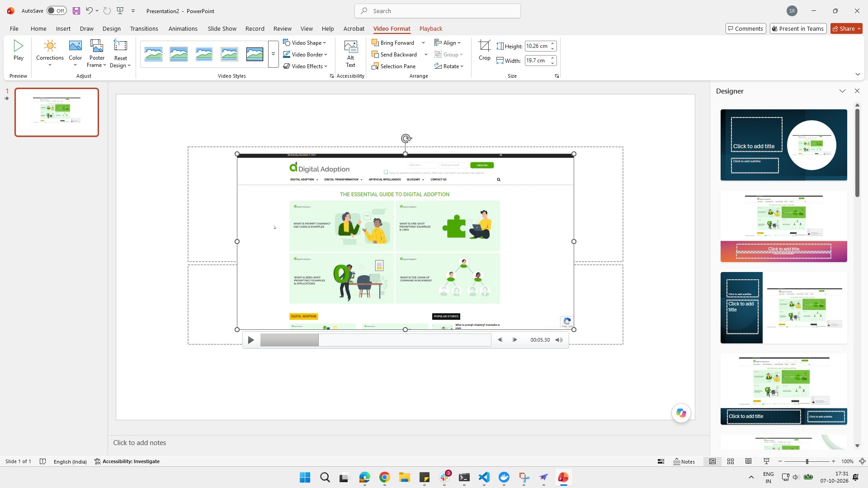Image resolution: width=868 pixels, height=488 pixels.
Task: Open the Comments pane button
Action: 745,28
